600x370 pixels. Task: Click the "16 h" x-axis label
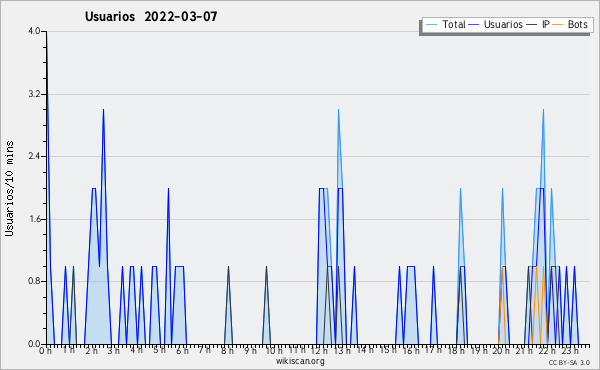[411, 351]
